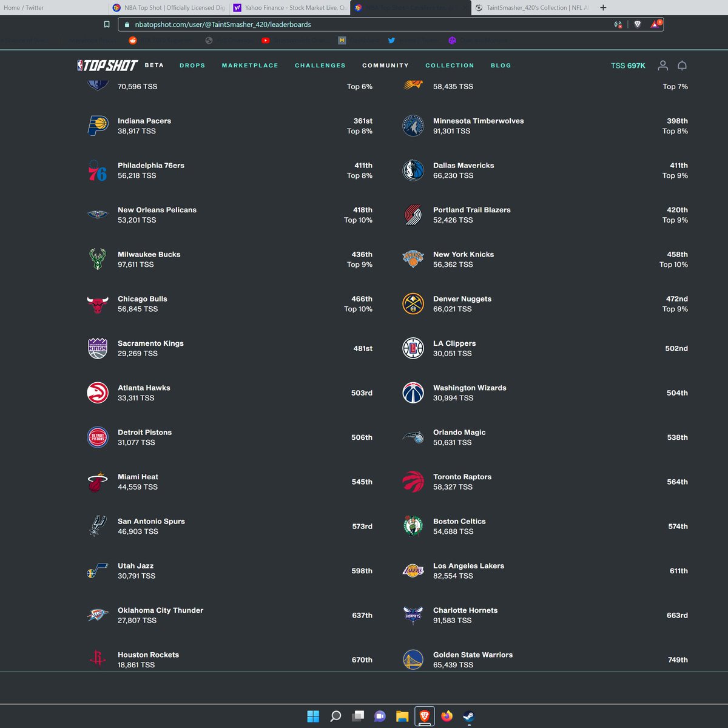Open the Community menu item

coord(385,66)
